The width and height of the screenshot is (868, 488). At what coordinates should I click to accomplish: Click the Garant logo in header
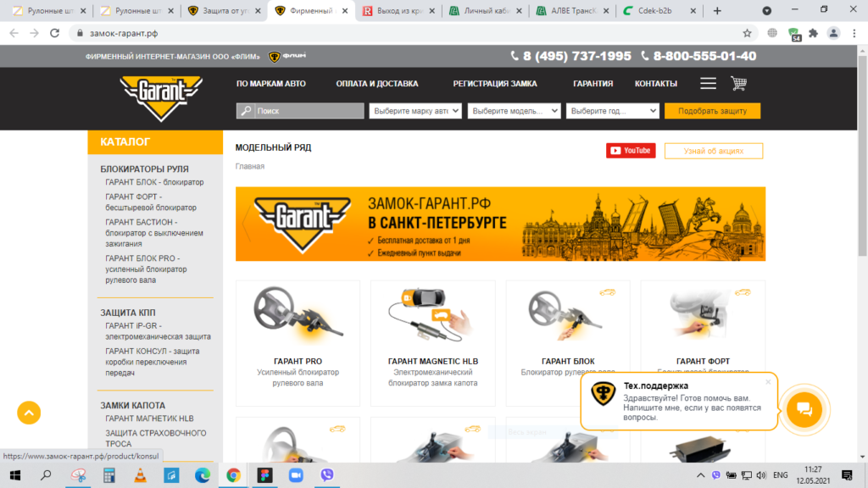coord(161,97)
